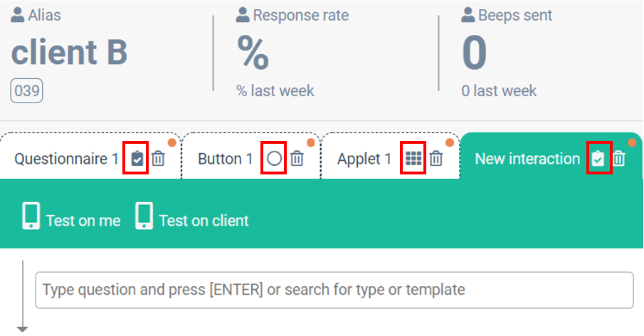Click the person icon beside Alias

point(17,16)
